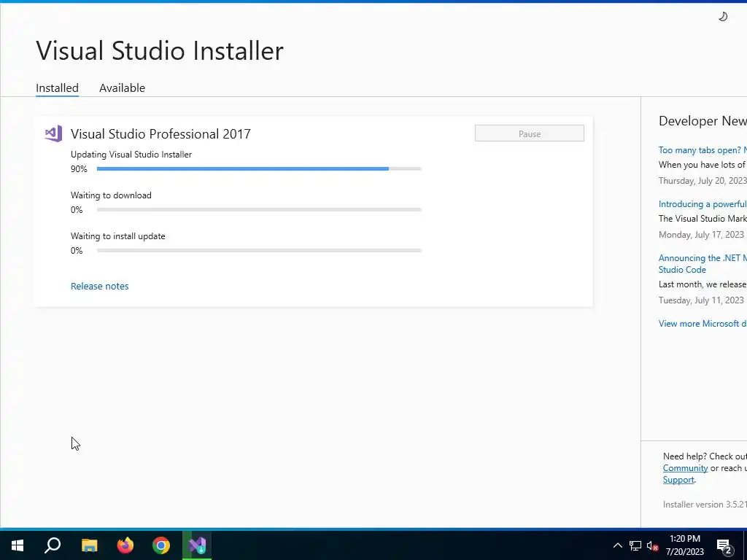Click View more Microsoft developer news

pos(703,323)
